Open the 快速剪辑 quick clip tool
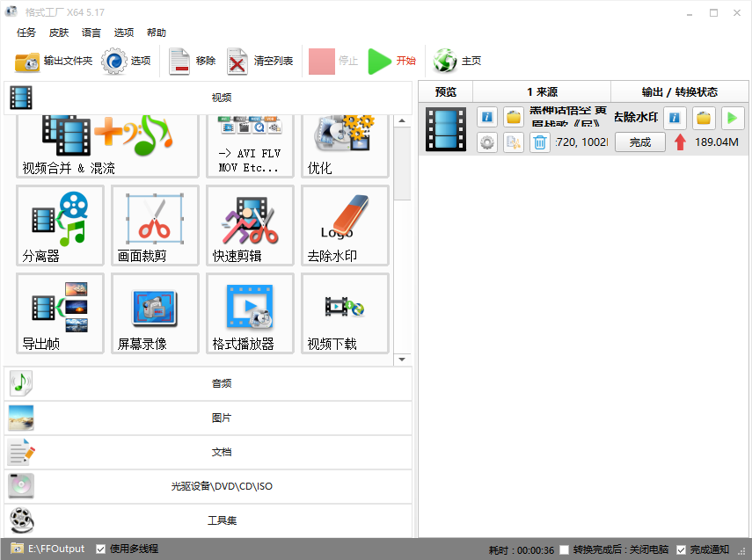Screen dimensions: 752x560 click(x=250, y=225)
